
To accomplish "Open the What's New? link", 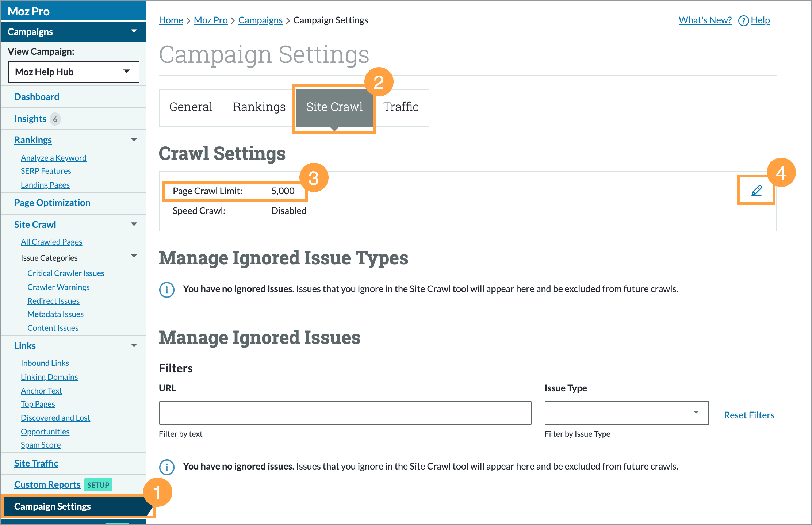I will point(705,20).
